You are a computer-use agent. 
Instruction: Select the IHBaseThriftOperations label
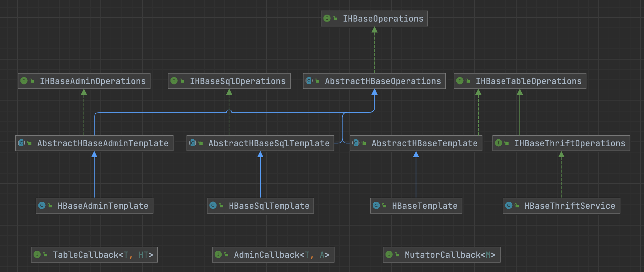click(570, 143)
